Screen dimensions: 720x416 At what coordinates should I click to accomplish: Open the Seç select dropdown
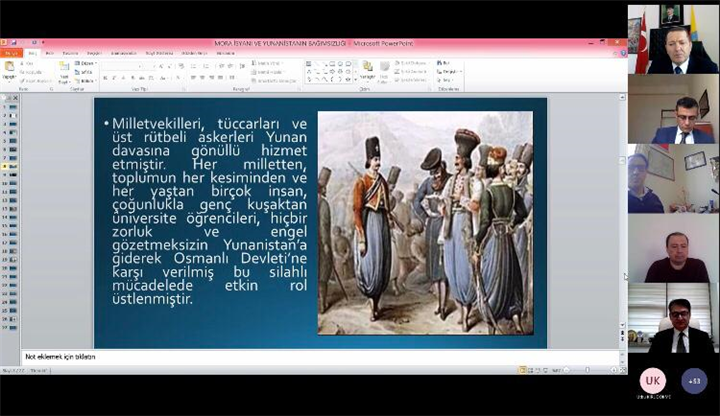(x=444, y=80)
